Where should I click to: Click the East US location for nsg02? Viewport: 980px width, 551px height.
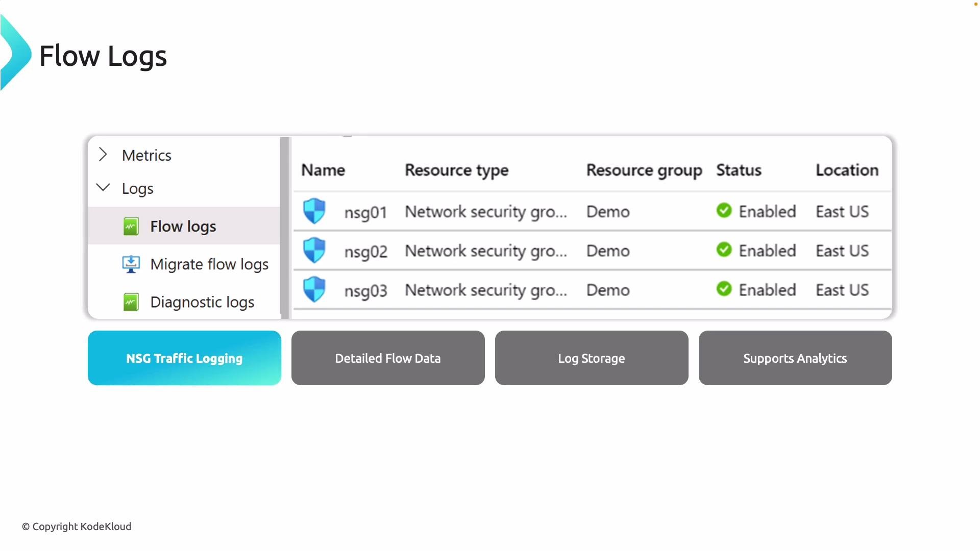coord(842,251)
